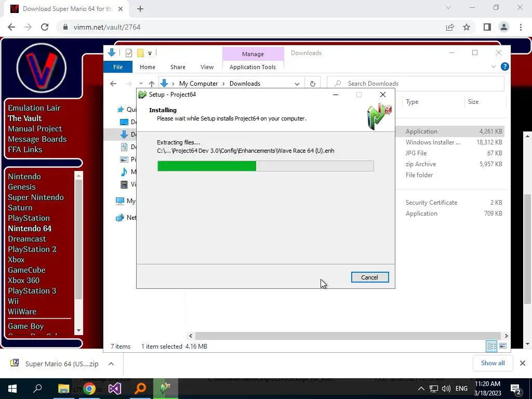Close the Chrome downloads bar
This screenshot has width=532, height=399.
tap(523, 363)
